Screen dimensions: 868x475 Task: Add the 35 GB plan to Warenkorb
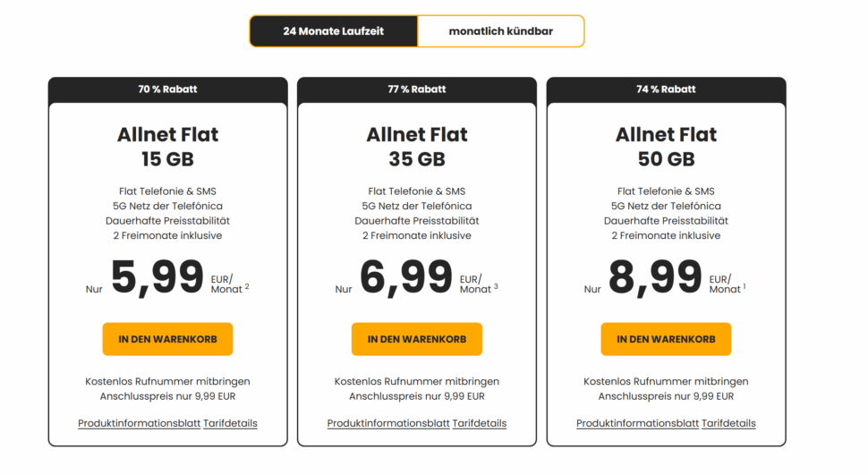(x=416, y=339)
